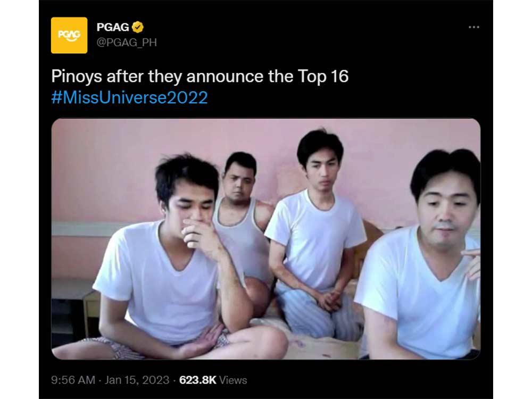Open the PGAG yellow profile avatar
Image resolution: width=532 pixels, height=399 pixels.
[x=69, y=35]
